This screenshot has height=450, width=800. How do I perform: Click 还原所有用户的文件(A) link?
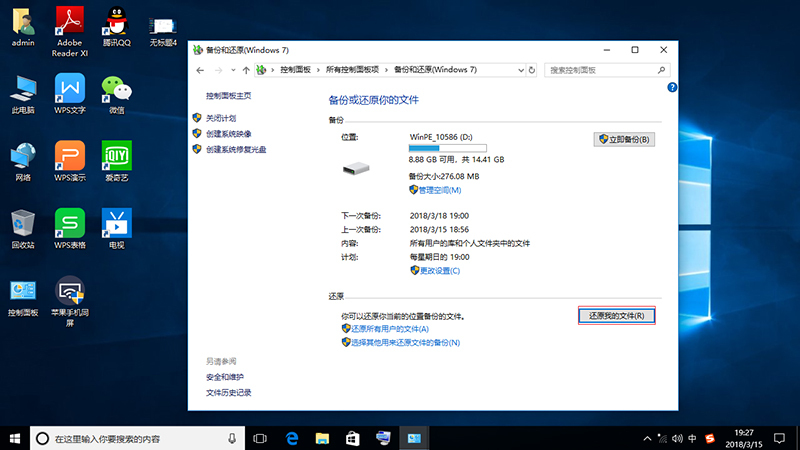point(390,329)
